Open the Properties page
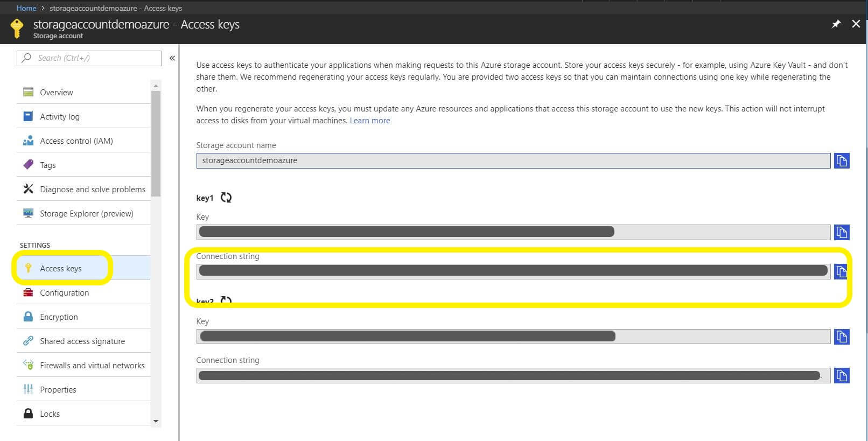 tap(83, 389)
